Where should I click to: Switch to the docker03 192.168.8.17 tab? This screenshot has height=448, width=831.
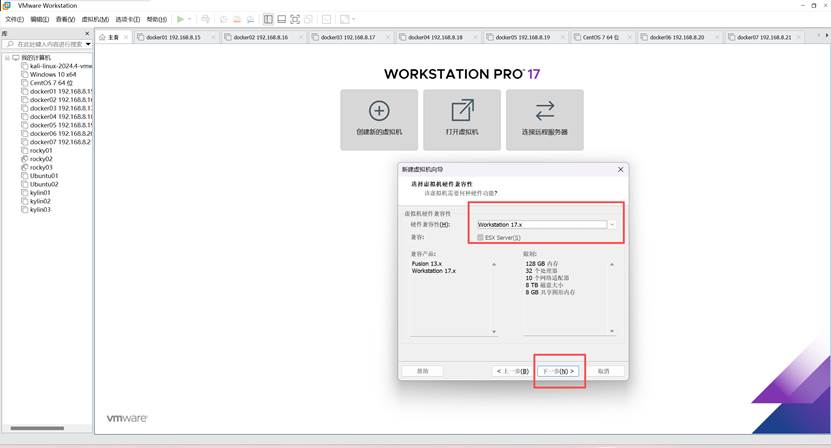point(348,37)
